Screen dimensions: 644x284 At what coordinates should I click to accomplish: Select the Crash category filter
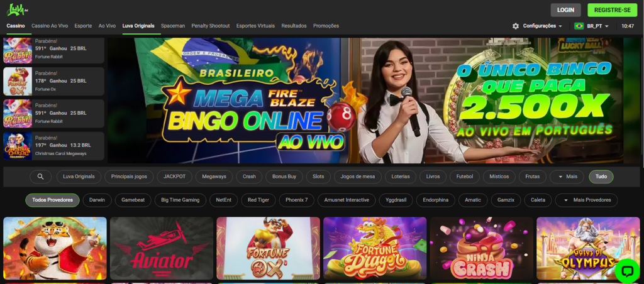(x=249, y=177)
